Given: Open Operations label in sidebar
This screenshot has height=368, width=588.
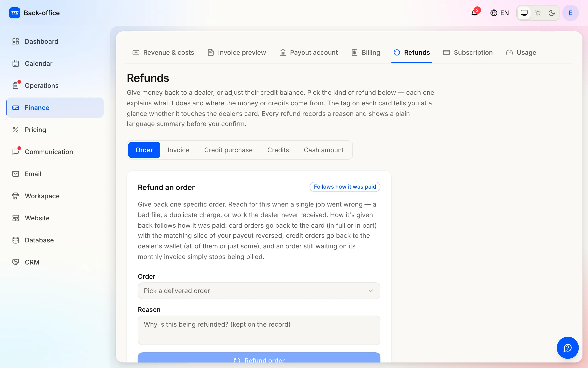Looking at the screenshot, I should click(42, 86).
